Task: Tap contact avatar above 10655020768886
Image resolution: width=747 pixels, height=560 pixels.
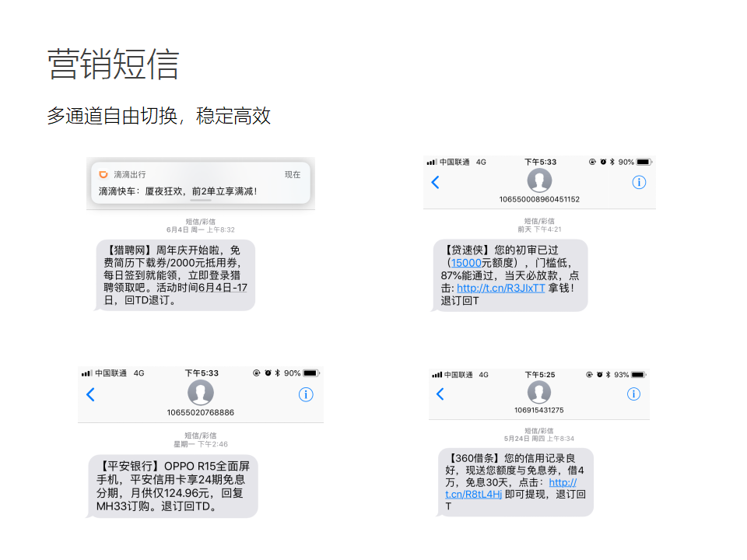Action: pyautogui.click(x=201, y=393)
